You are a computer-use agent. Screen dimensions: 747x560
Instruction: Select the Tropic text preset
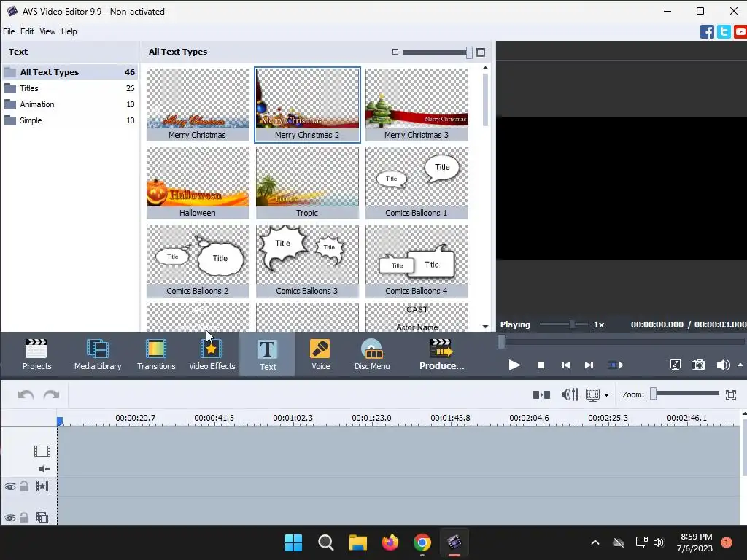click(x=307, y=183)
